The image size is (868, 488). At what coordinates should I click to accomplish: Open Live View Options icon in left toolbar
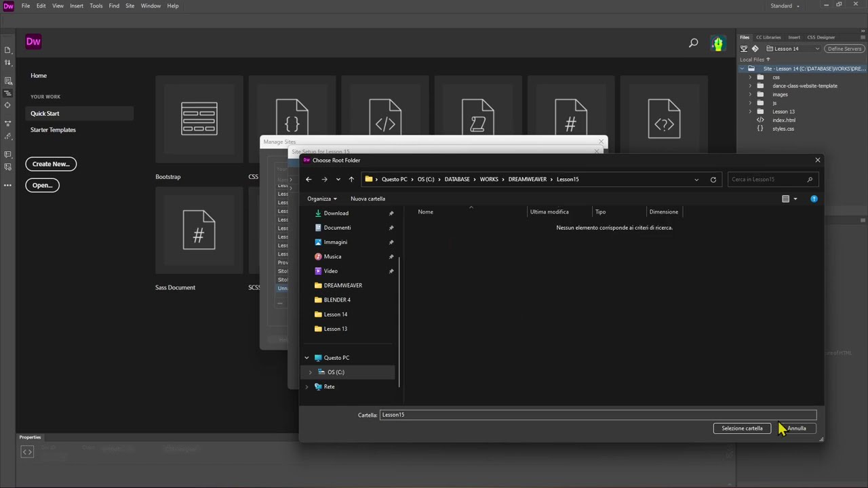click(7, 81)
